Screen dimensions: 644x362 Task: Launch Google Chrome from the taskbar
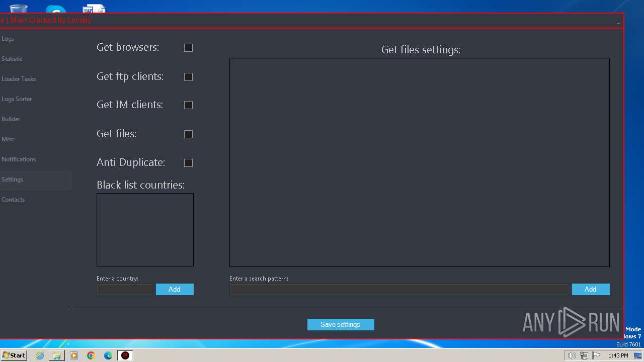point(91,355)
